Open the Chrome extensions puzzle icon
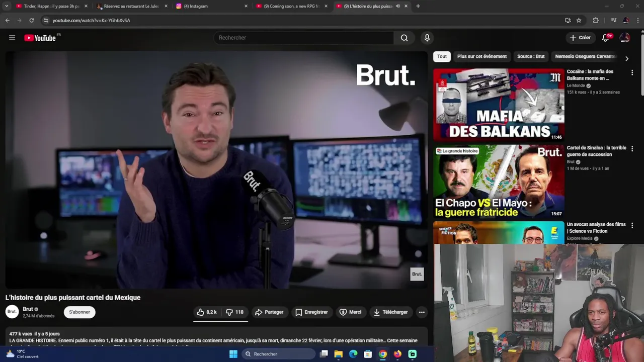 [x=596, y=20]
